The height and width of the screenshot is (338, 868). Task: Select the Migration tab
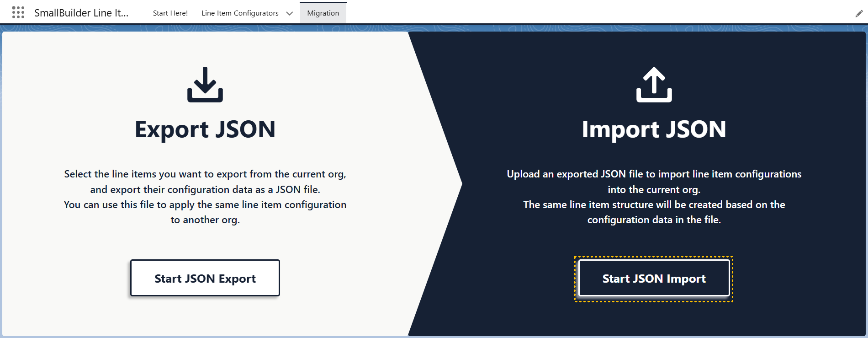click(323, 13)
